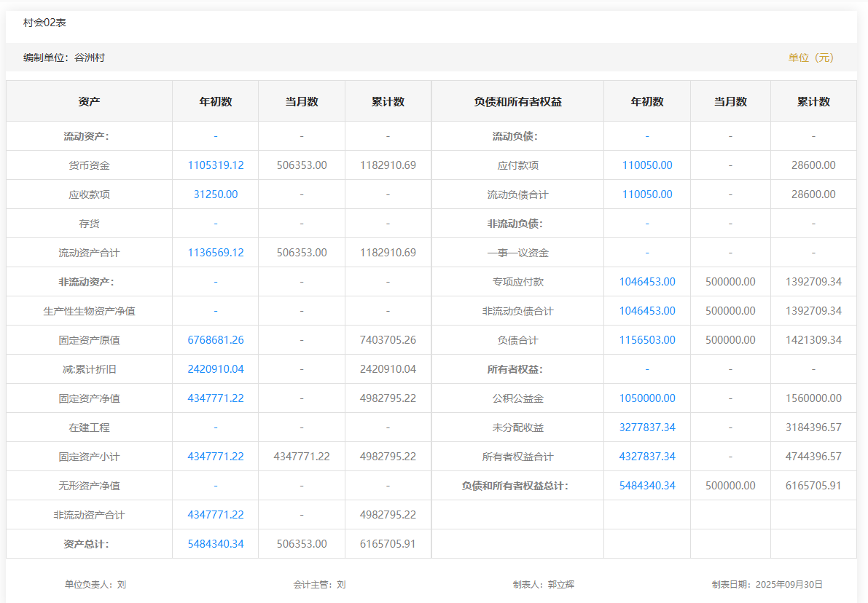Open the 资产总计 年初数 blue link
The width and height of the screenshot is (868, 603).
coord(216,544)
